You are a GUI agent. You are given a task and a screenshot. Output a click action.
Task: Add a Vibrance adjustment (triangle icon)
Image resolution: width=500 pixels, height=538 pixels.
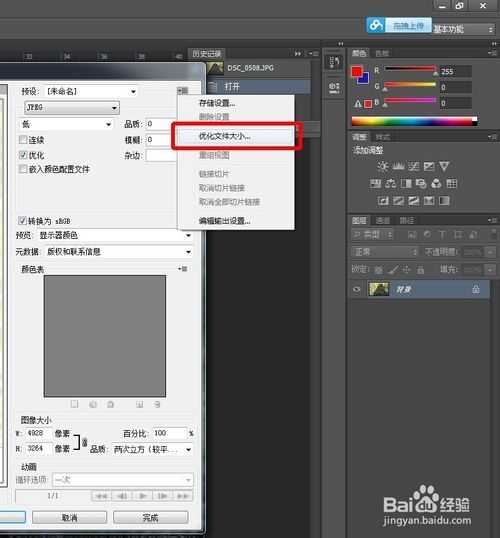click(x=444, y=167)
